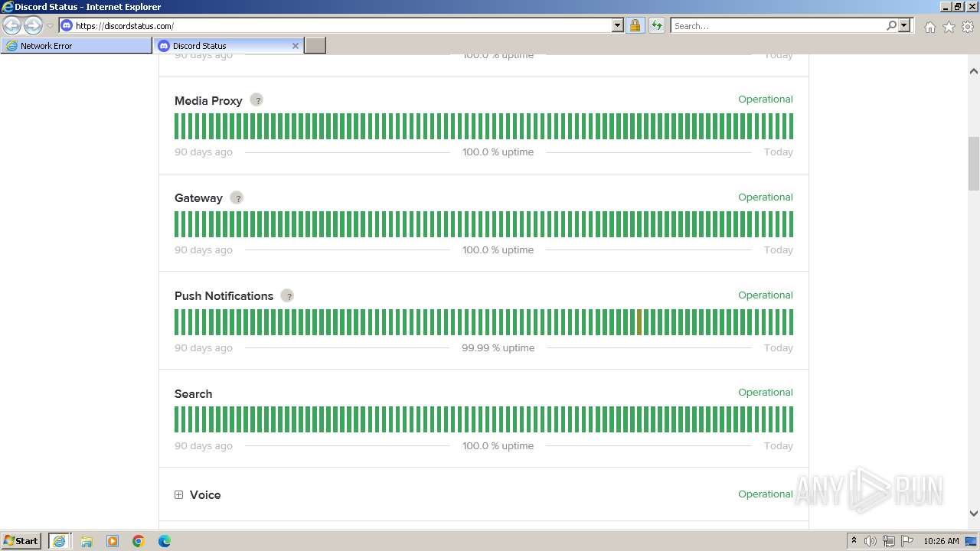Click Operational status beside Voice

pyautogui.click(x=766, y=494)
